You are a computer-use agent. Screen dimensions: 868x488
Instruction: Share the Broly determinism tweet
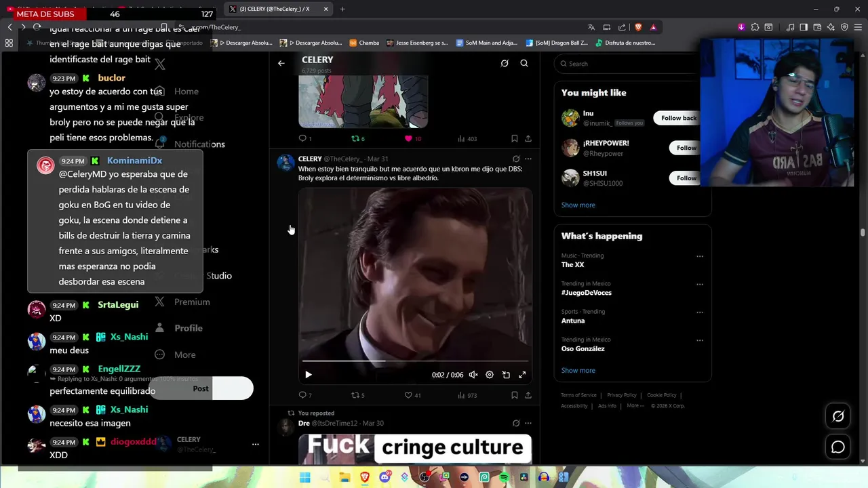tap(528, 395)
